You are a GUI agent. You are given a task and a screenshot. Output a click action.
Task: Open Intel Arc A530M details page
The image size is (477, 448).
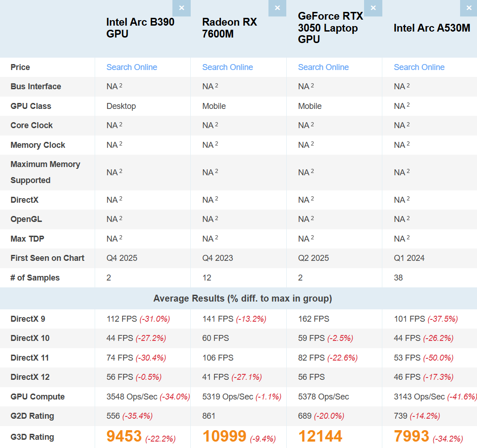(x=432, y=28)
